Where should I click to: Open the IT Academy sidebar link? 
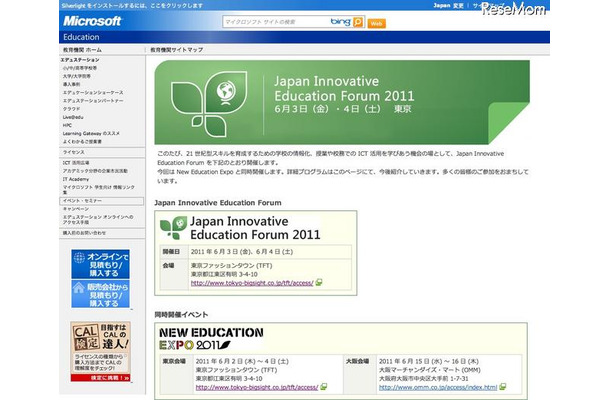coord(76,179)
